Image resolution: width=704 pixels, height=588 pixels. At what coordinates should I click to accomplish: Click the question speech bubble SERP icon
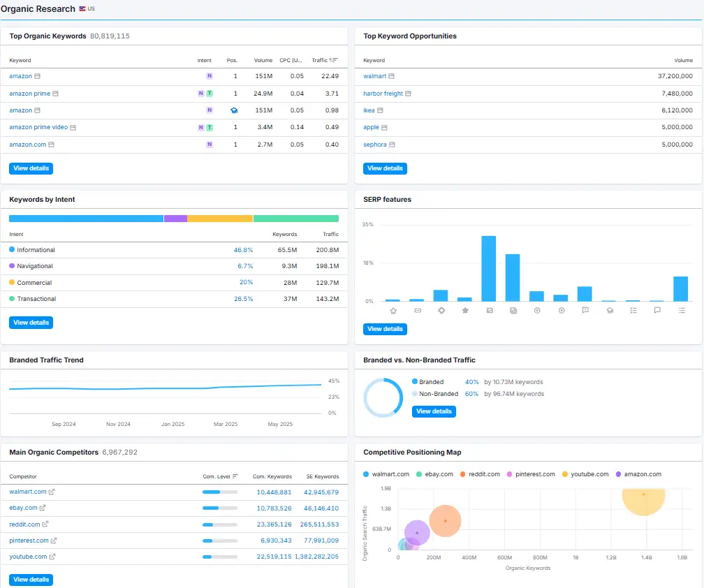coord(585,310)
